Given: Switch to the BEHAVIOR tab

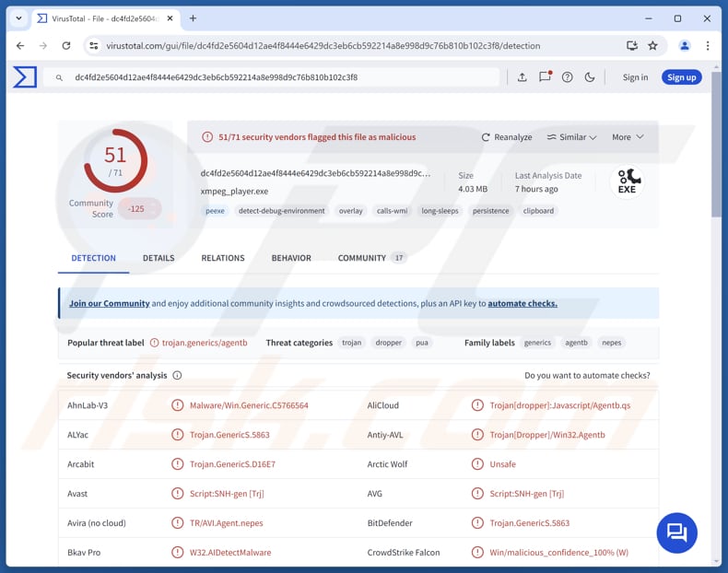Looking at the screenshot, I should pos(291,258).
